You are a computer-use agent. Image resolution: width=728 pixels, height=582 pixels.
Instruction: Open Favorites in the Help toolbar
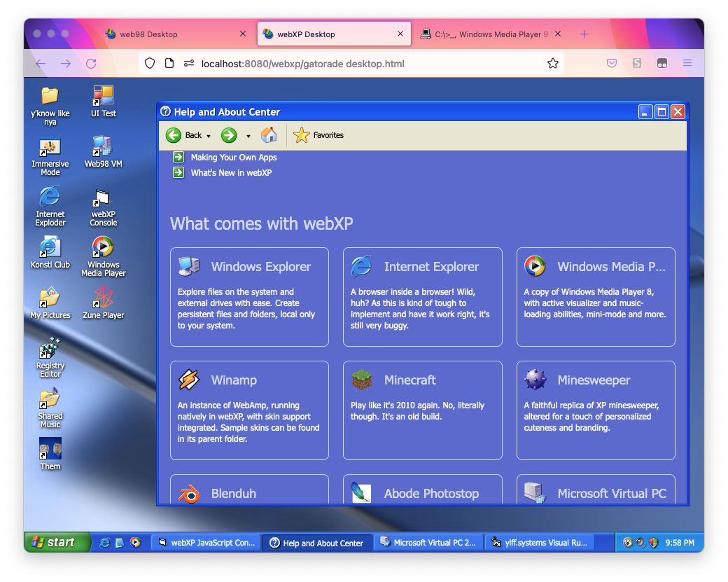(319, 135)
